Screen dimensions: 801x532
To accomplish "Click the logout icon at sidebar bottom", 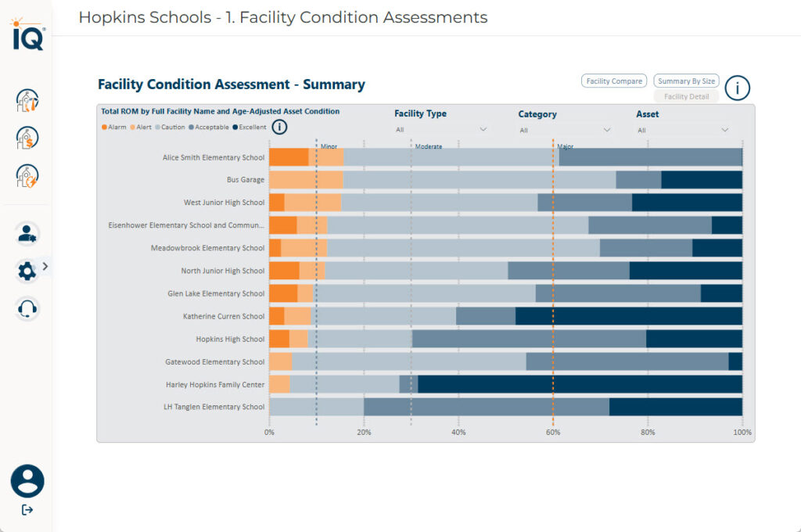I will click(27, 510).
